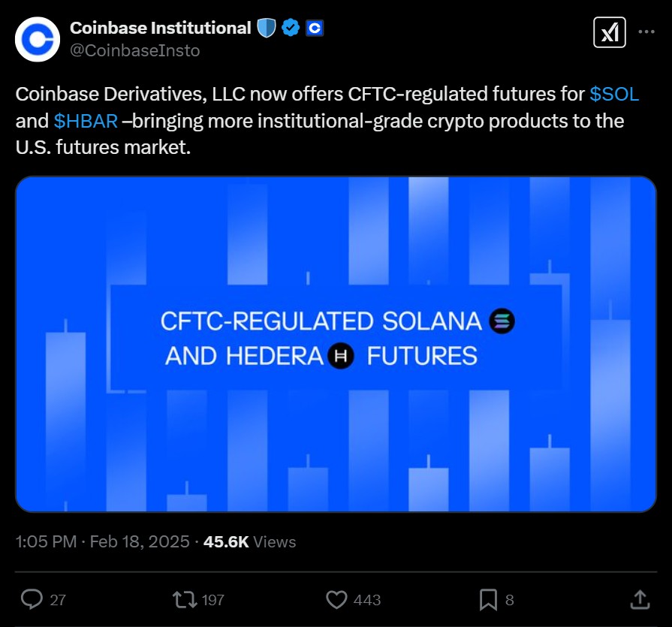Click the shield badge beside the name

click(267, 29)
